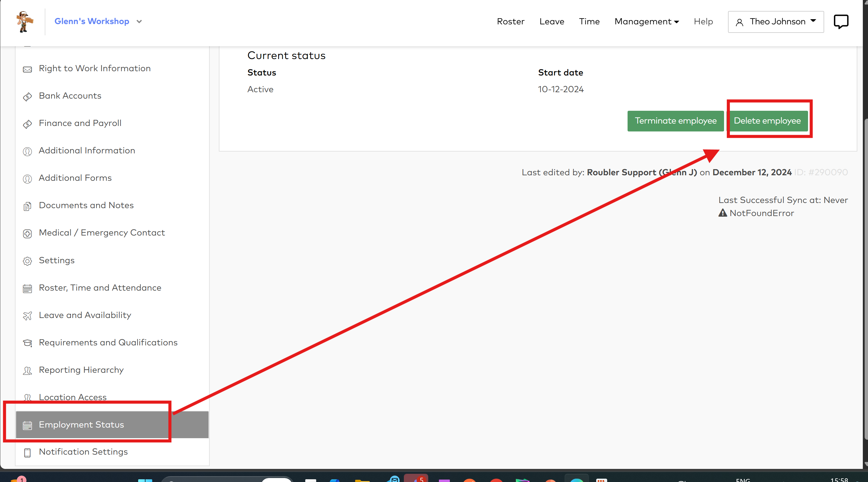
Task: Click the Leave and Availability airplane icon
Action: 27,316
